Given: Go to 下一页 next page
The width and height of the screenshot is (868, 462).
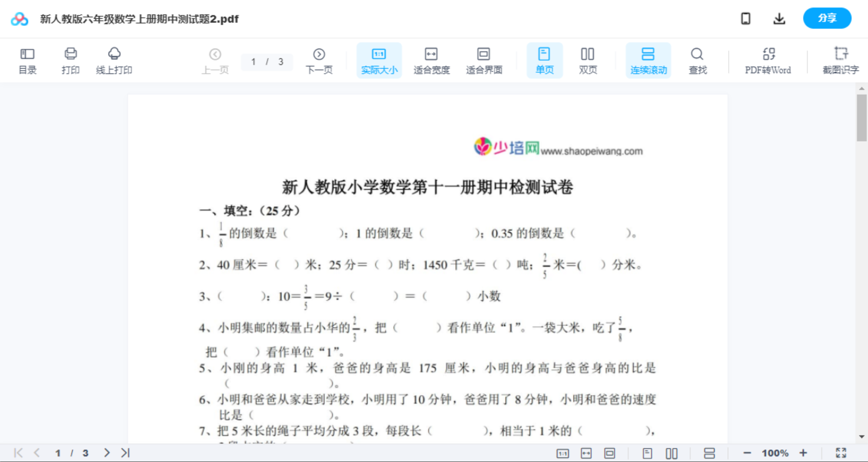Looking at the screenshot, I should tap(319, 59).
